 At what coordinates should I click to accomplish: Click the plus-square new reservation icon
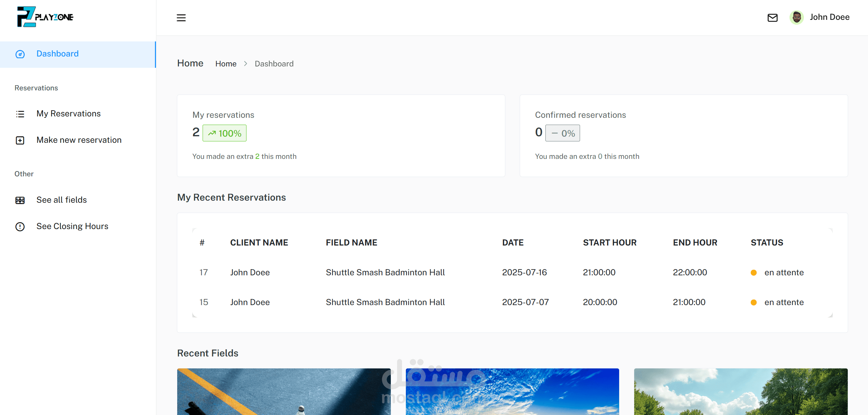[x=20, y=140]
